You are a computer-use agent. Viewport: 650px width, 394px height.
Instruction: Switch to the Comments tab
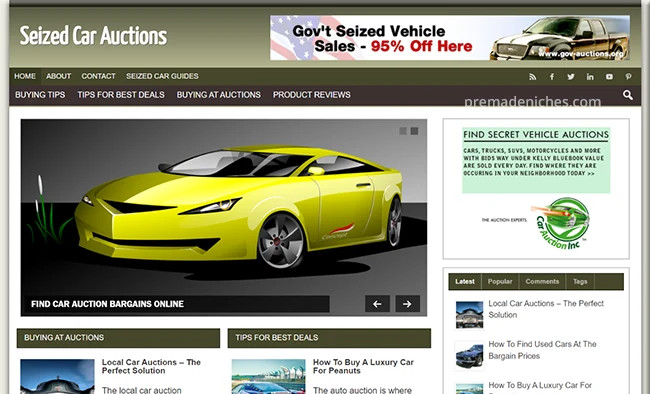[x=542, y=282]
